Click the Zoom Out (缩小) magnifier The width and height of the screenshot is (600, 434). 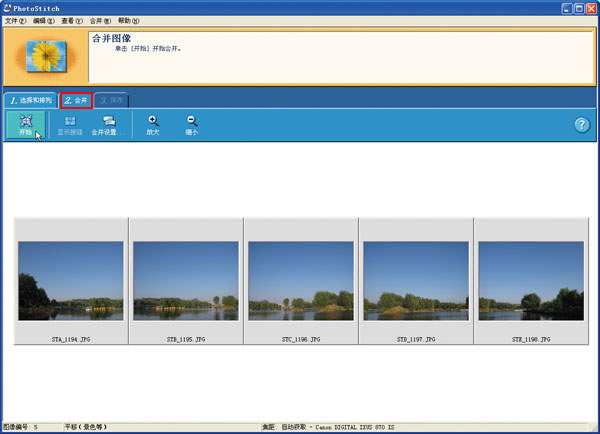point(192,126)
